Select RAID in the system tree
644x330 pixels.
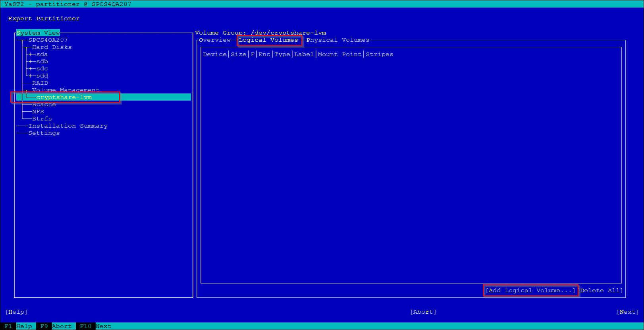(x=40, y=83)
